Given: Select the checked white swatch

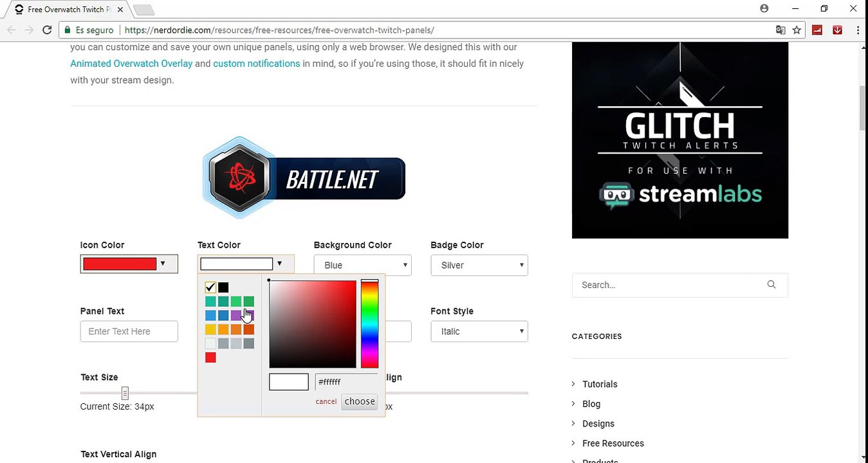Looking at the screenshot, I should [x=210, y=287].
